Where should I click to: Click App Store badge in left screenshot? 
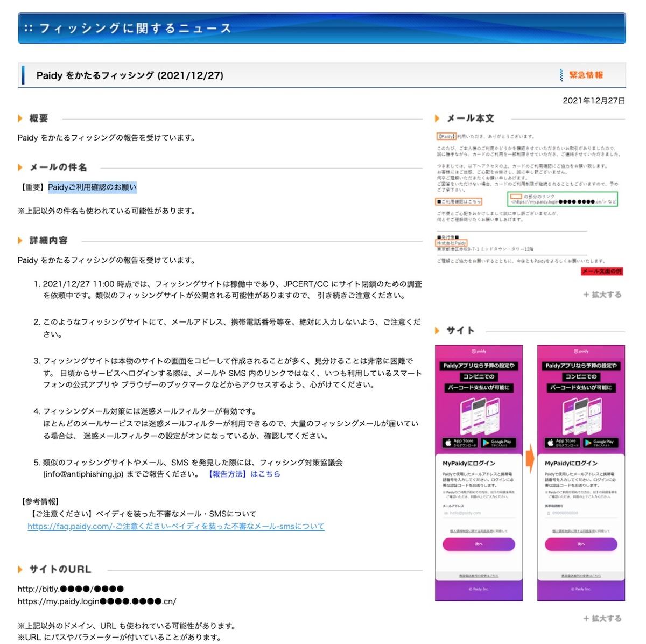(x=460, y=443)
